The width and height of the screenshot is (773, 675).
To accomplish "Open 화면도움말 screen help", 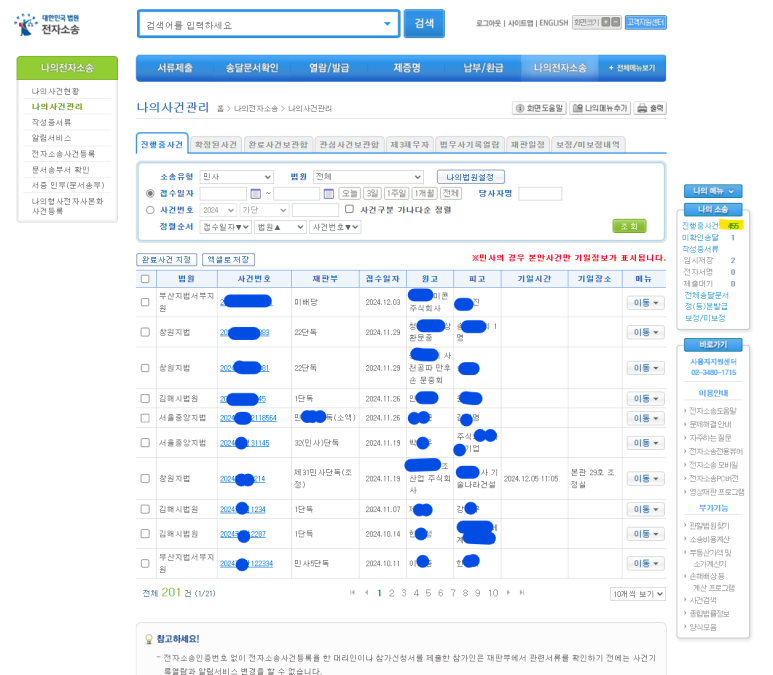I will pyautogui.click(x=540, y=108).
